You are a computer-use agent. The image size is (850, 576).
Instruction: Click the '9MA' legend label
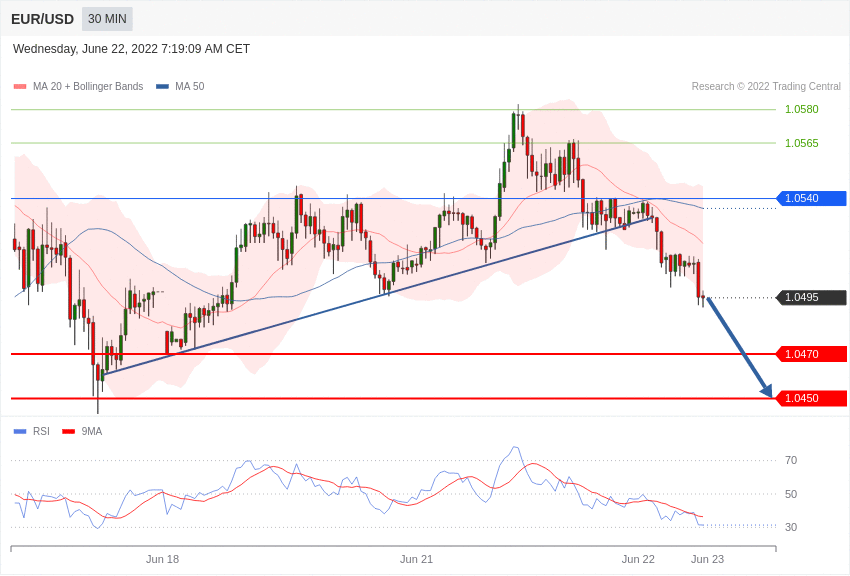click(x=92, y=431)
